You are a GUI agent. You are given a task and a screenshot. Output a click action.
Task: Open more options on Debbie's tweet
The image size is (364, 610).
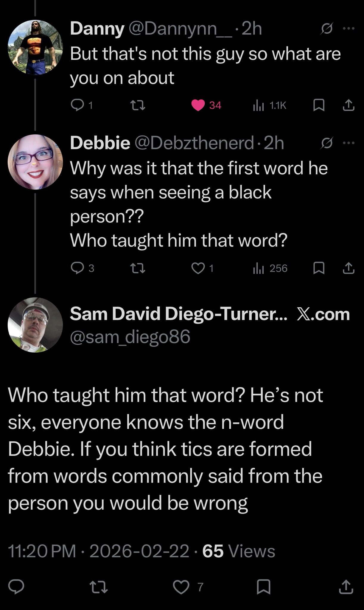click(349, 143)
